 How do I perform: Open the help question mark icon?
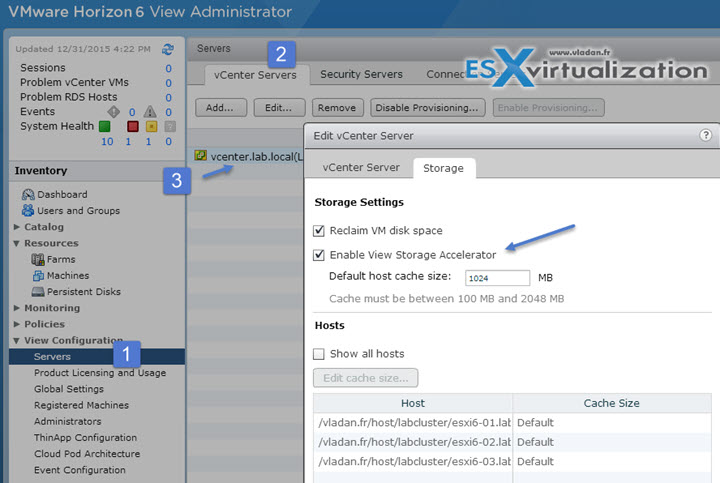705,135
